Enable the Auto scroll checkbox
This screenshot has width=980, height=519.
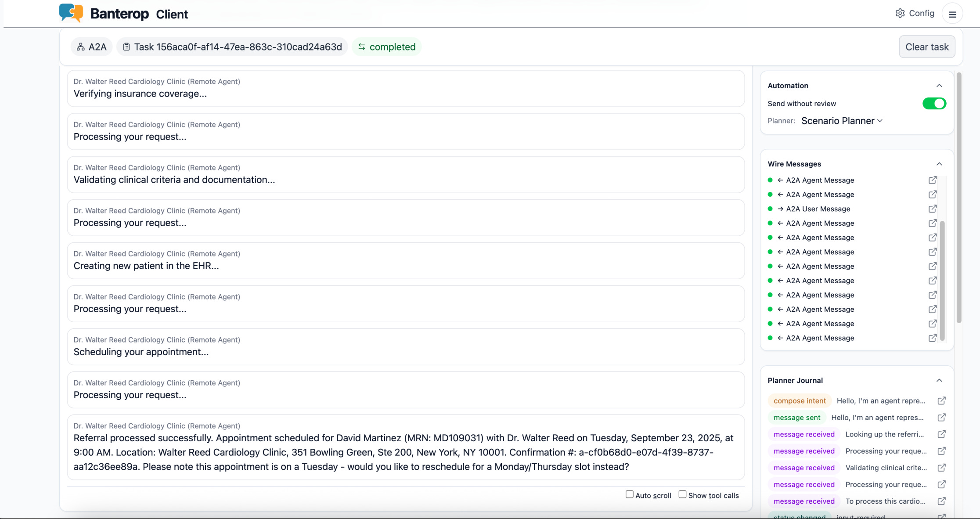pyautogui.click(x=630, y=494)
